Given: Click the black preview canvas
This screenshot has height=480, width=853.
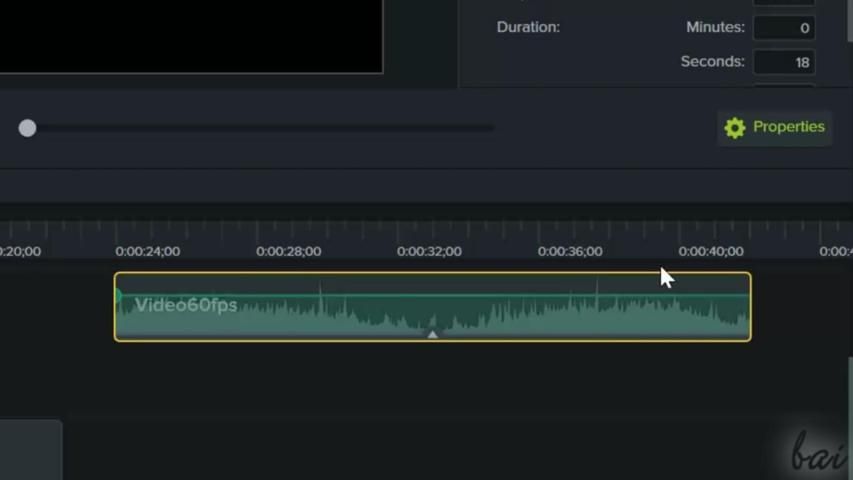Looking at the screenshot, I should coord(190,35).
